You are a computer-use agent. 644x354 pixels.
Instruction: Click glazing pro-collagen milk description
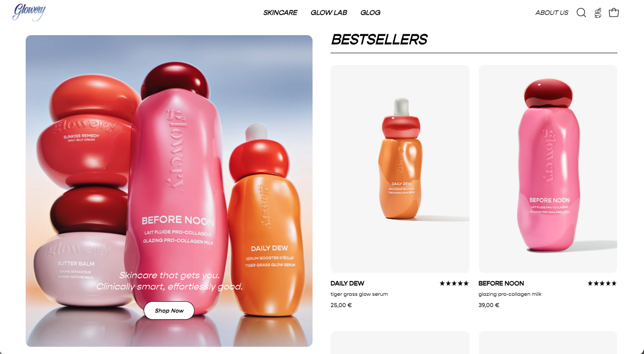pyautogui.click(x=510, y=294)
